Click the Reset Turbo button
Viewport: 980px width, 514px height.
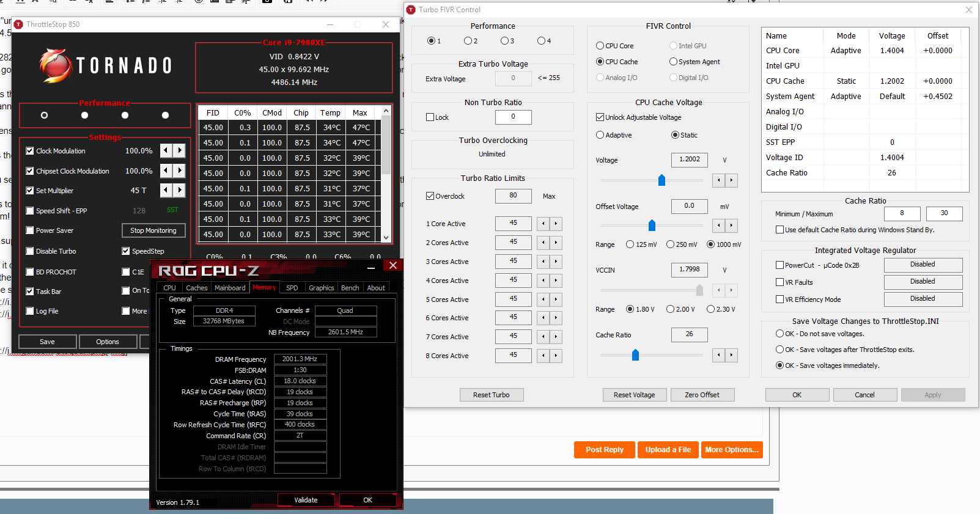492,395
